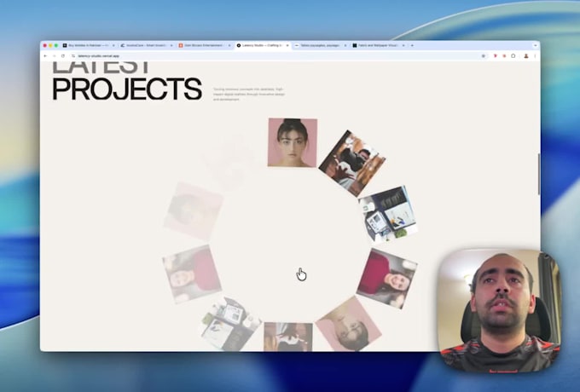580x392 pixels.
Task: Open a new tab with the plus button
Action: [x=412, y=45]
